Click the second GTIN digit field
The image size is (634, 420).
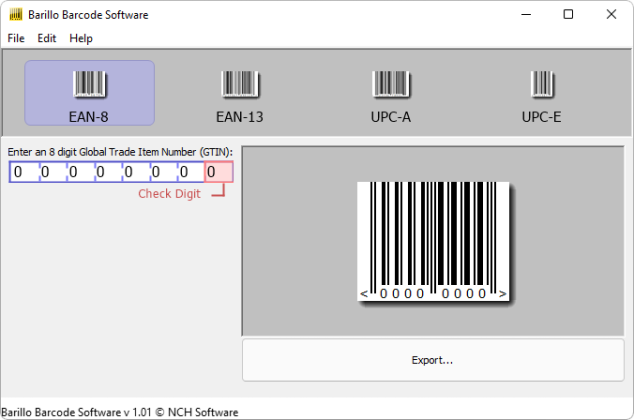click(53, 172)
